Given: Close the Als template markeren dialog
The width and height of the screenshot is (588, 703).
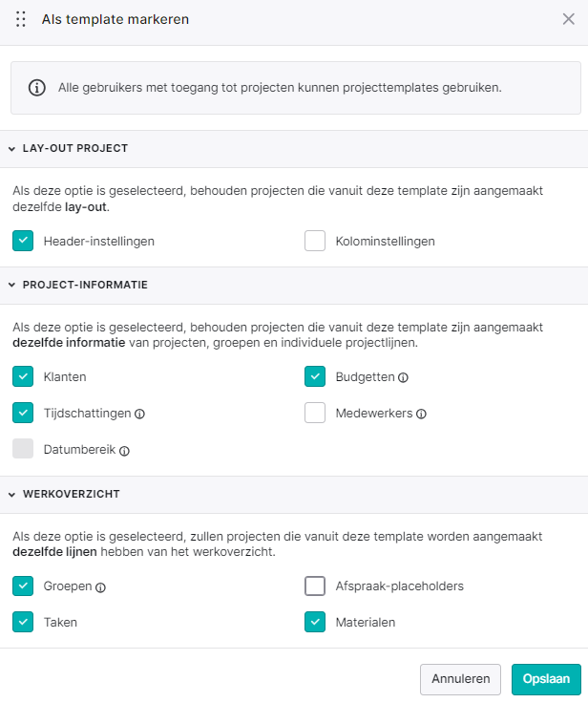Looking at the screenshot, I should (568, 19).
